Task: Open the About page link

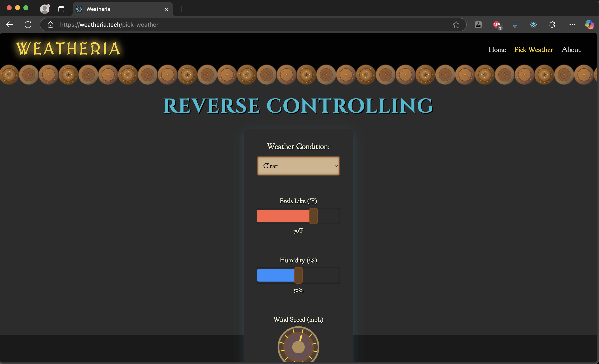Action: (x=571, y=50)
